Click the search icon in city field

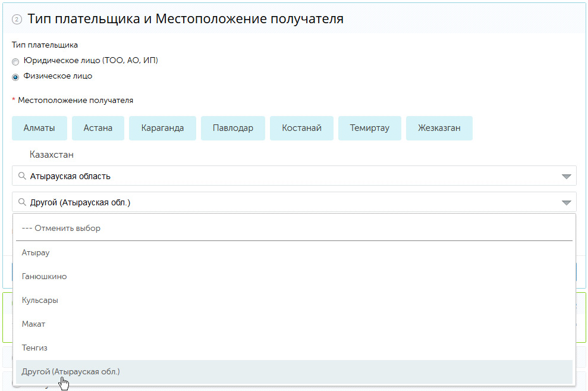click(22, 202)
